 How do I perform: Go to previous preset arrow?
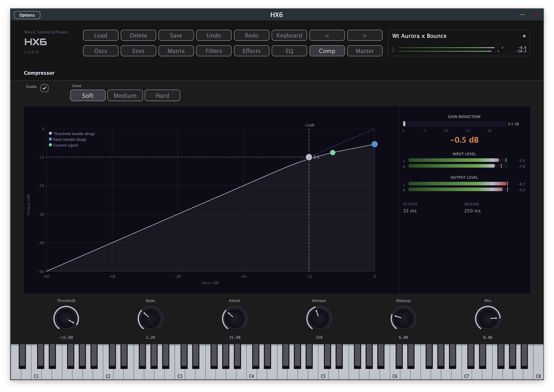click(327, 35)
